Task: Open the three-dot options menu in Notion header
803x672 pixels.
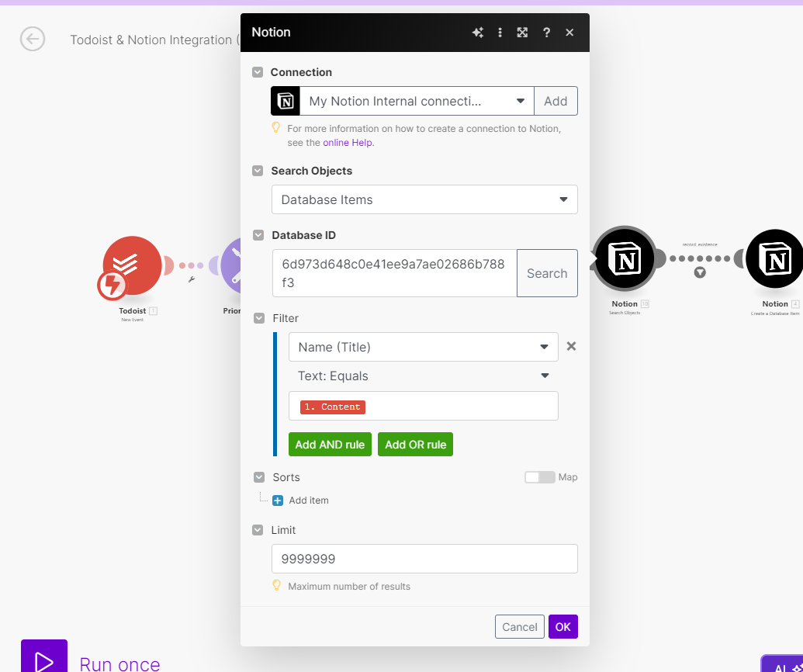Action: pos(500,33)
